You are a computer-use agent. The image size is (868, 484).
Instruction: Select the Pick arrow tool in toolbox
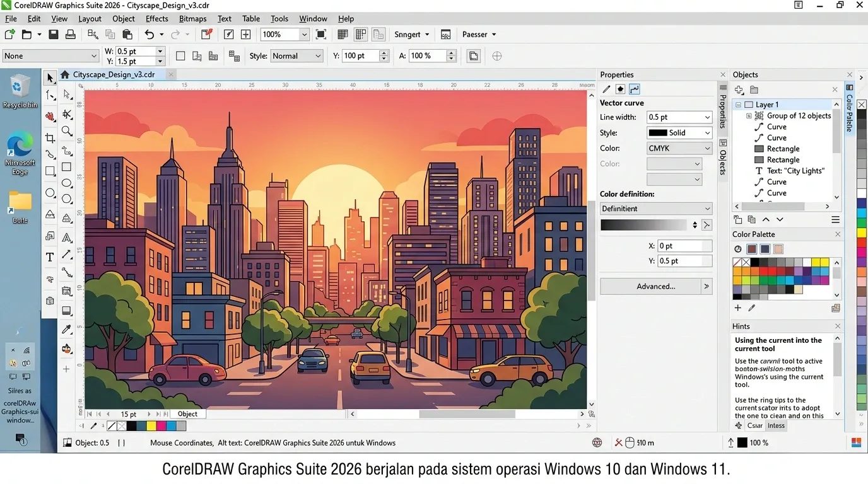(50, 78)
